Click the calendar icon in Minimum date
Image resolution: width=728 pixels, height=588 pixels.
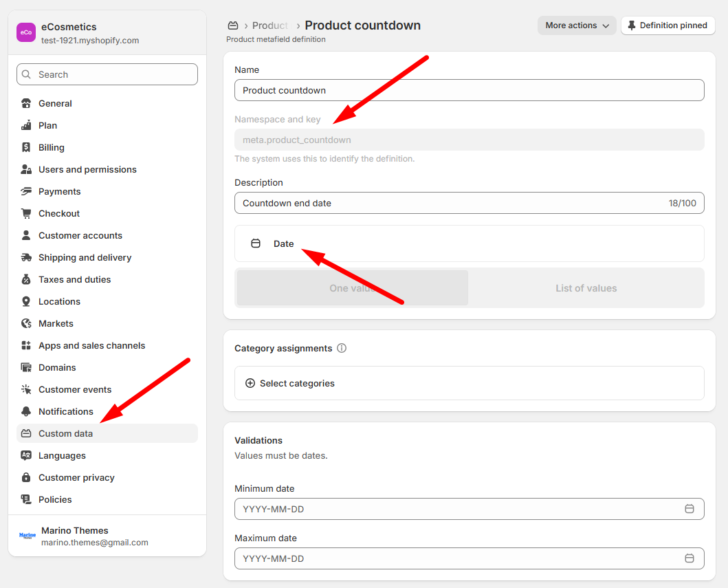point(690,509)
